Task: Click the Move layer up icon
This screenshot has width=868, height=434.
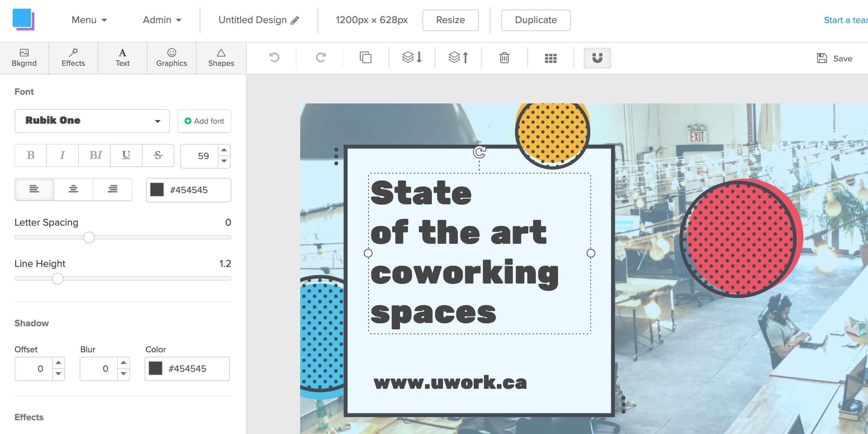Action: click(458, 58)
